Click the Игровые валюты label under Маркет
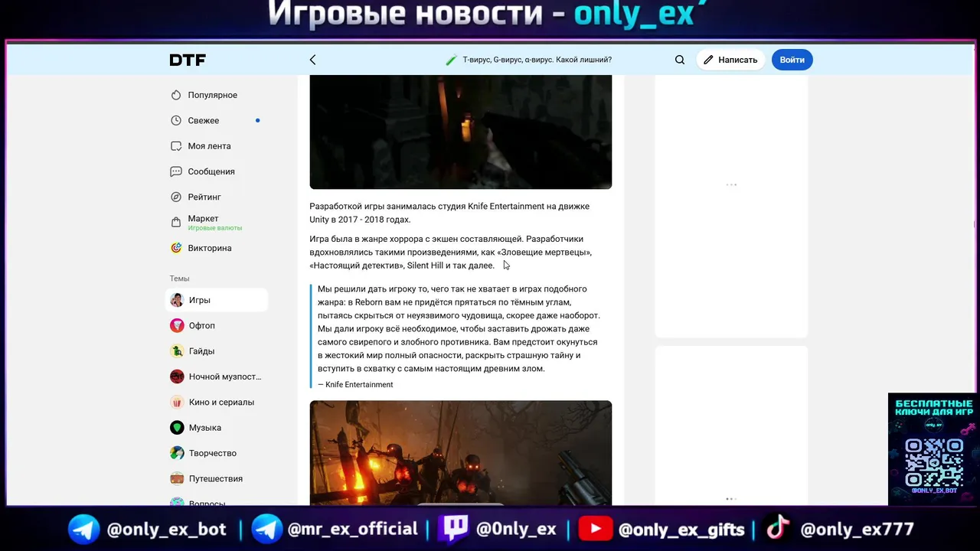The width and height of the screenshot is (980, 551). tap(215, 228)
